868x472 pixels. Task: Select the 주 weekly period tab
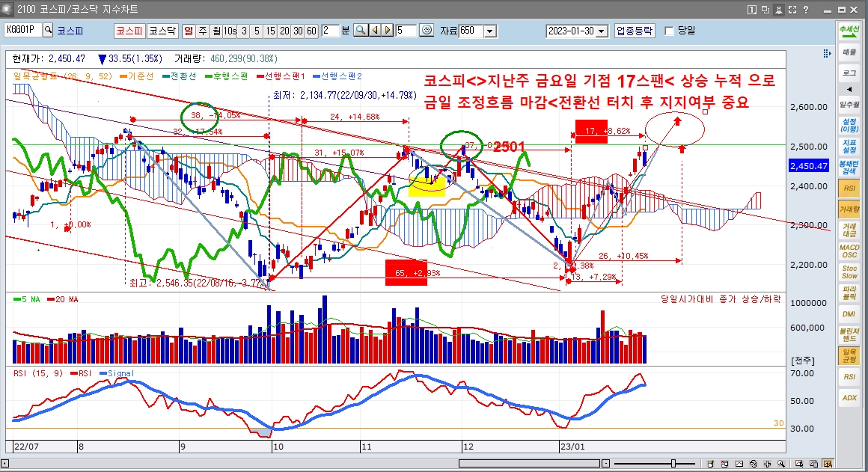[202, 31]
